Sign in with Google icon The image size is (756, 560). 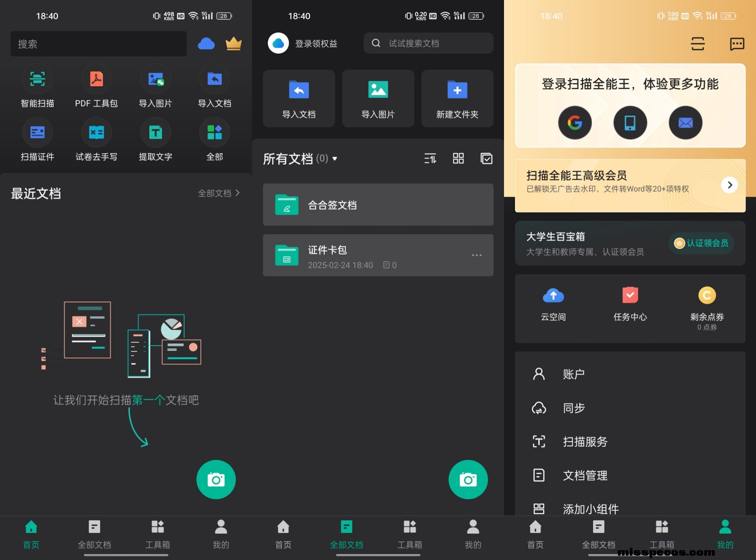[575, 123]
